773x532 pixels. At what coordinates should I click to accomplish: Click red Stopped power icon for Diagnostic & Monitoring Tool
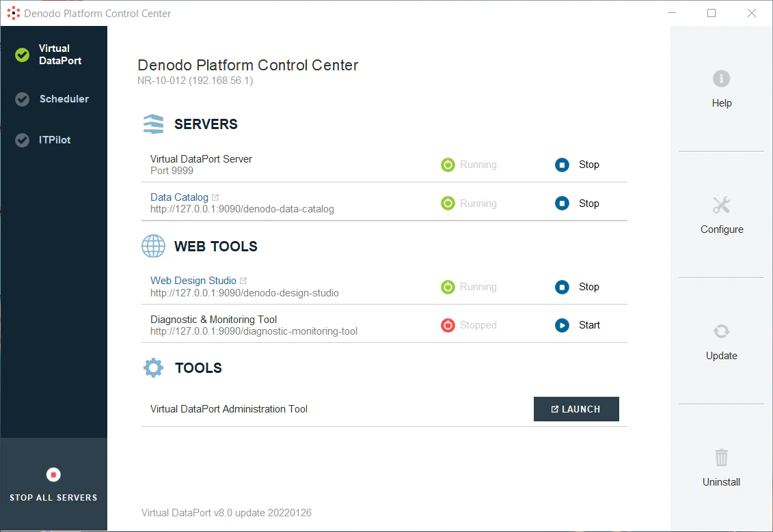click(448, 325)
